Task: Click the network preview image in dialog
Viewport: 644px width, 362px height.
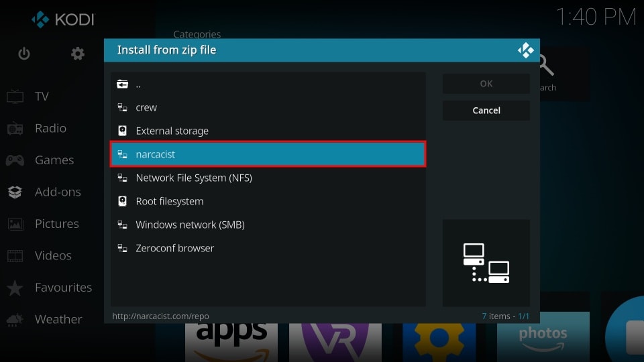Action: (x=486, y=263)
